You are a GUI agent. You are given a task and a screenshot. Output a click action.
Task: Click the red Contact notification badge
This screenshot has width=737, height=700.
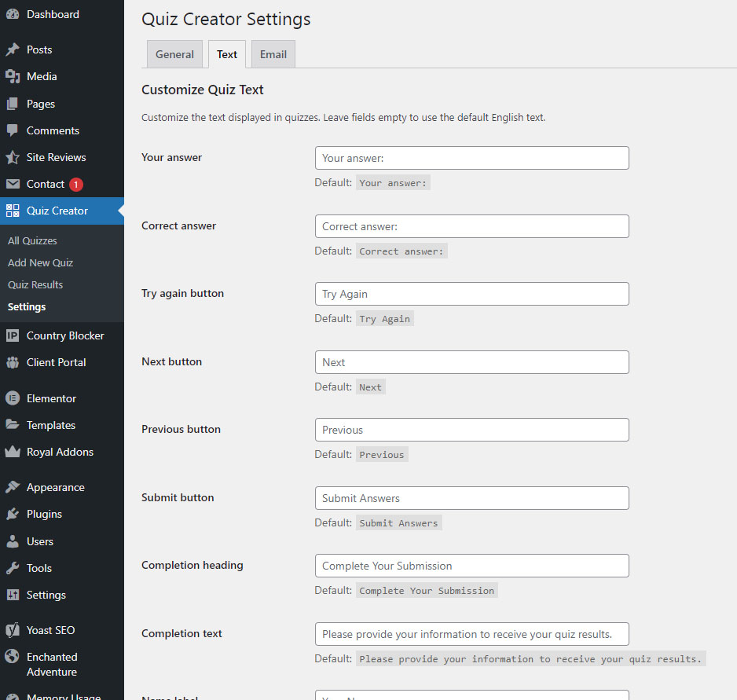coord(76,185)
